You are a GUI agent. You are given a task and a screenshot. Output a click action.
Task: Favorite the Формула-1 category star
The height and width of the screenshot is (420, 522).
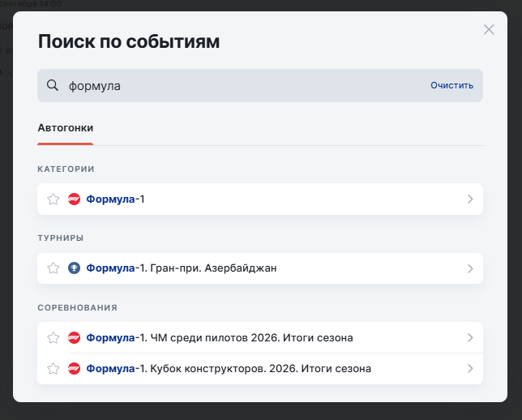[x=53, y=199]
